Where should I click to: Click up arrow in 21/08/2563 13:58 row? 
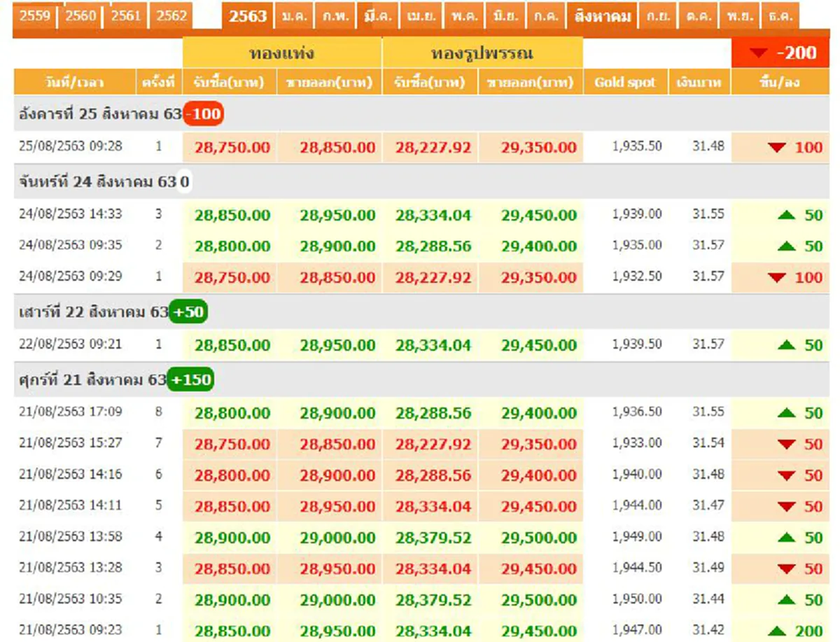[787, 538]
